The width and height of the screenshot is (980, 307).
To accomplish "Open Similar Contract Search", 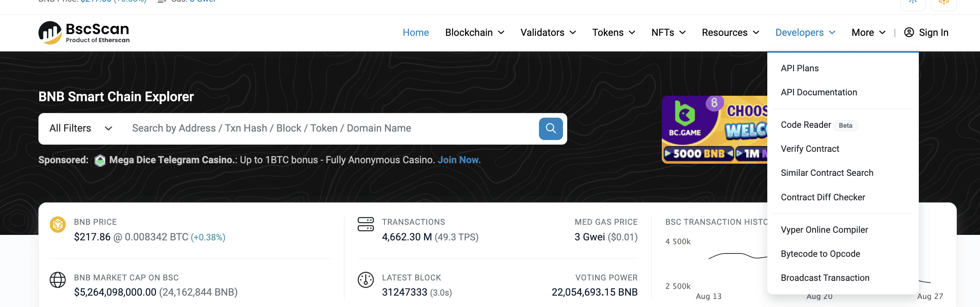I will pyautogui.click(x=827, y=173).
